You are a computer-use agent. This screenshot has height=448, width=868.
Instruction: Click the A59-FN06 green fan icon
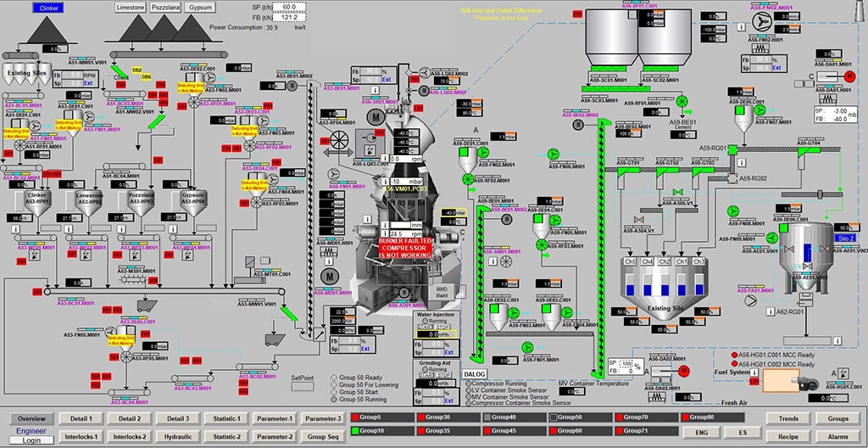pos(554,154)
